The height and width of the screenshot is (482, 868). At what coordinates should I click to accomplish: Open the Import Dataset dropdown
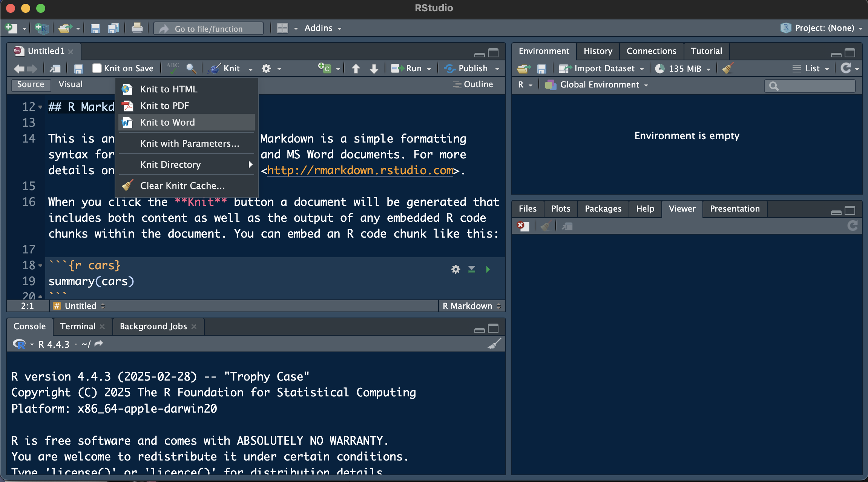pos(604,68)
